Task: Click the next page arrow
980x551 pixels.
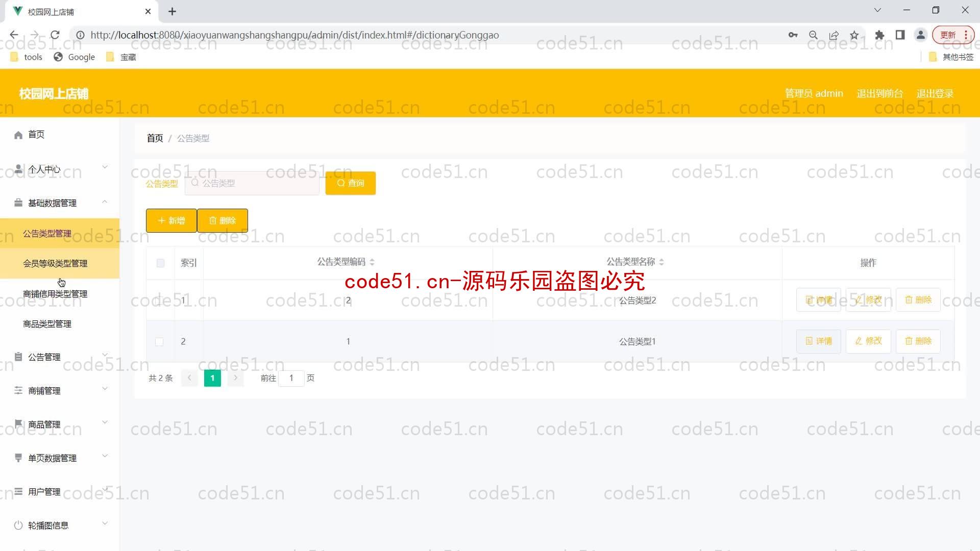Action: (x=235, y=378)
